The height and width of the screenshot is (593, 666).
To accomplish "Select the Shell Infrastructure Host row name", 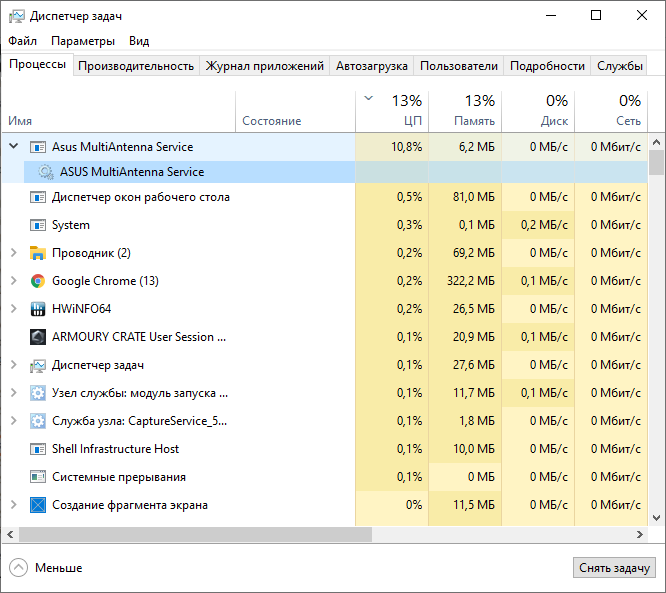I will point(115,449).
